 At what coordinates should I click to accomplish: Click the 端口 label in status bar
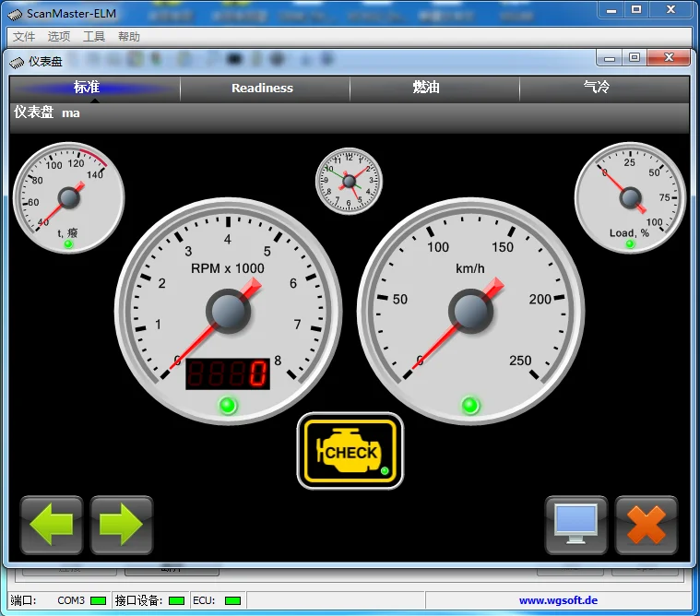click(23, 601)
